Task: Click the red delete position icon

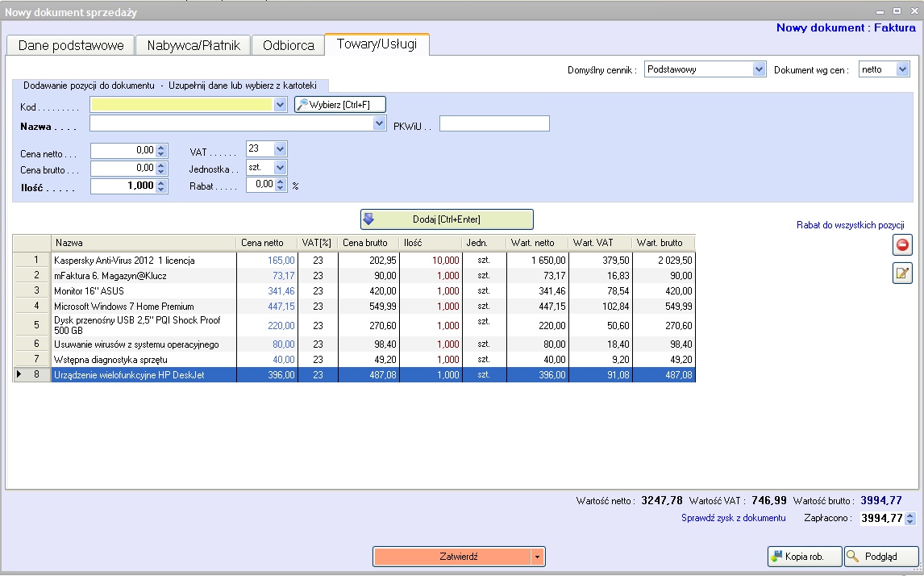Action: coord(902,245)
